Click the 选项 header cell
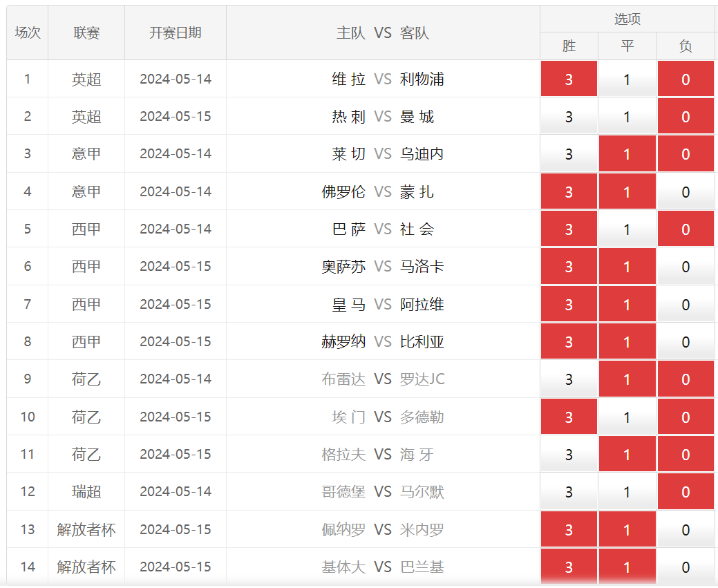Screen dimensions: 718x588 [627, 19]
